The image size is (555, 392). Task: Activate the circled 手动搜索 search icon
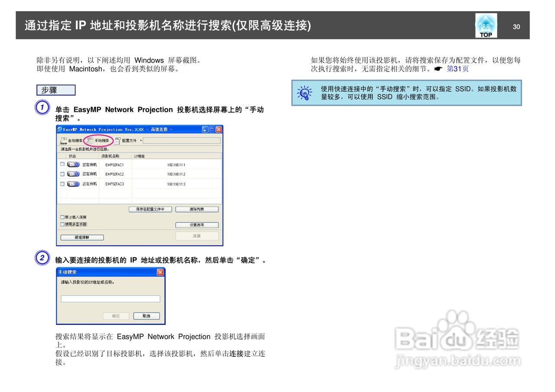90,139
